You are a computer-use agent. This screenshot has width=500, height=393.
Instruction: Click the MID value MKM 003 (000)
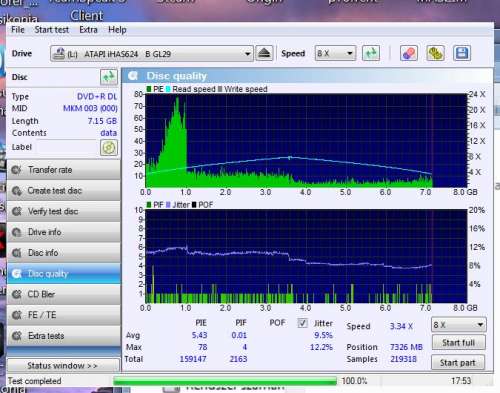[90, 108]
